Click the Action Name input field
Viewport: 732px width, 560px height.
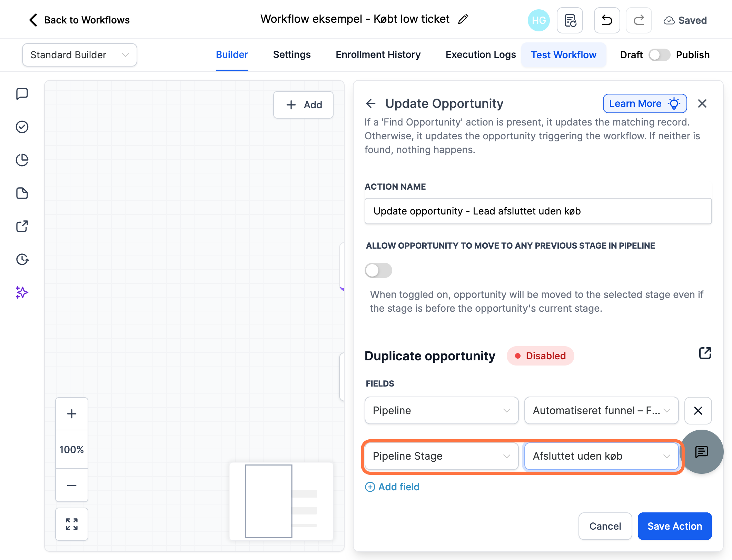[x=538, y=211]
